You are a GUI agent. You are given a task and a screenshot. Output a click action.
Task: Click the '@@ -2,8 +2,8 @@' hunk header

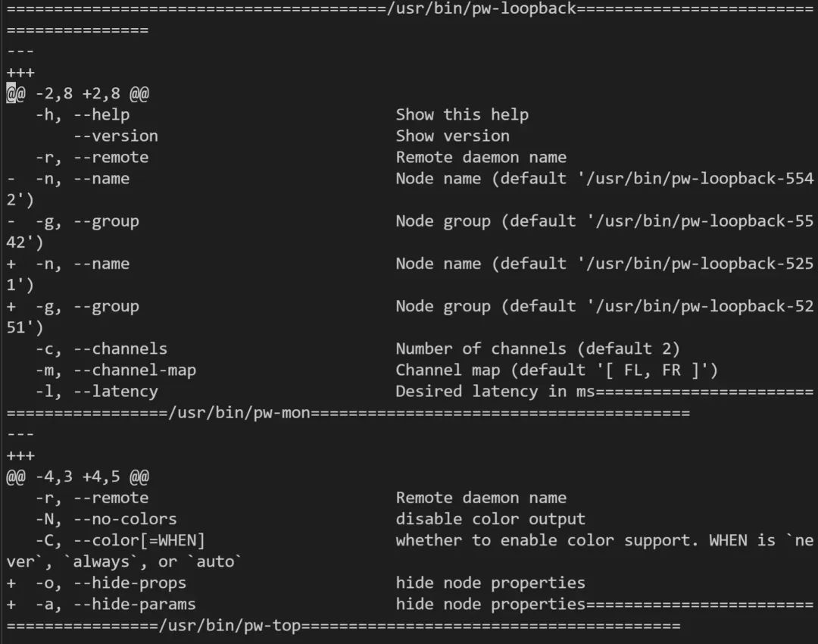tap(78, 94)
